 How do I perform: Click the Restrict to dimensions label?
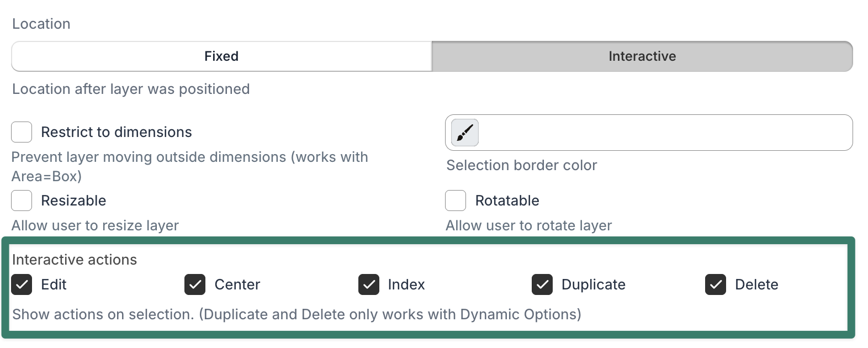tap(116, 133)
